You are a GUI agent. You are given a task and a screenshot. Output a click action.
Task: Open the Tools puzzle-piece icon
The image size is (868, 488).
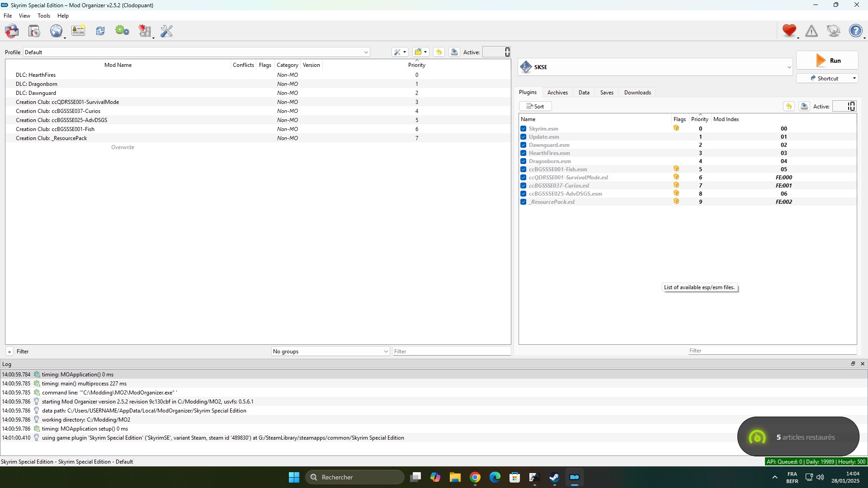145,31
